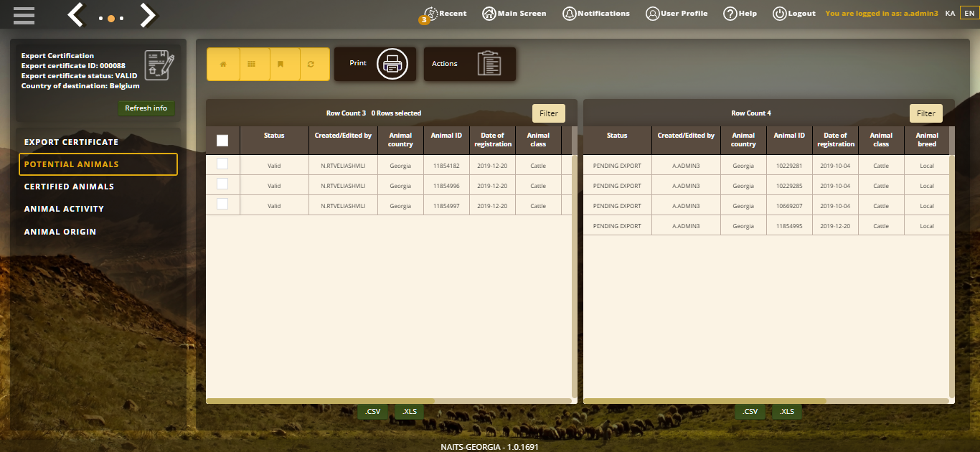
Task: Toggle the select-all checkbox in left table header
Action: tap(222, 141)
